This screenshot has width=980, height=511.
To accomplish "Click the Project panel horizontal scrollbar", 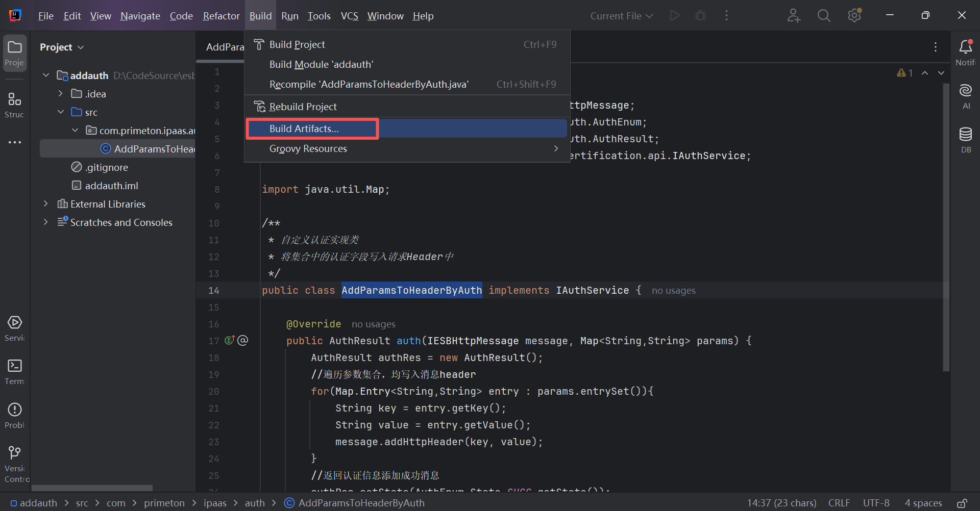I will 92,488.
